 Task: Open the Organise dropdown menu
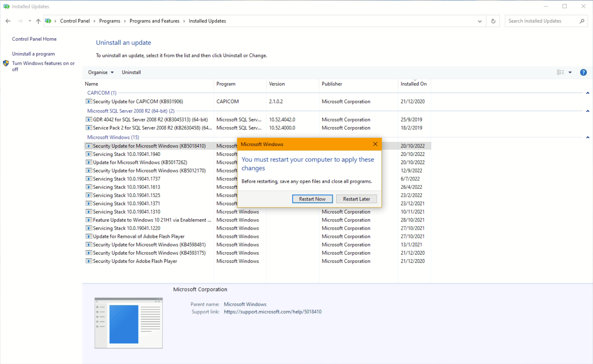101,72
